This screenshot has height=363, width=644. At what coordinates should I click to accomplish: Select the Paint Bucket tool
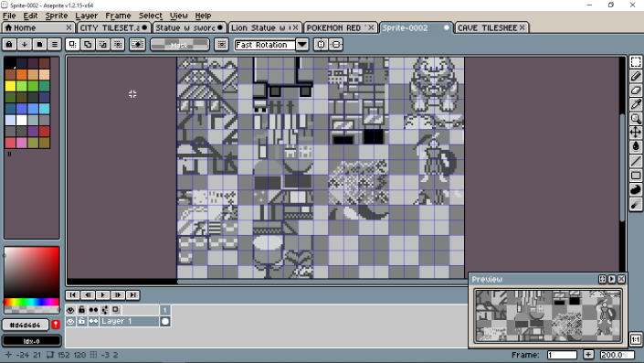pyautogui.click(x=636, y=146)
